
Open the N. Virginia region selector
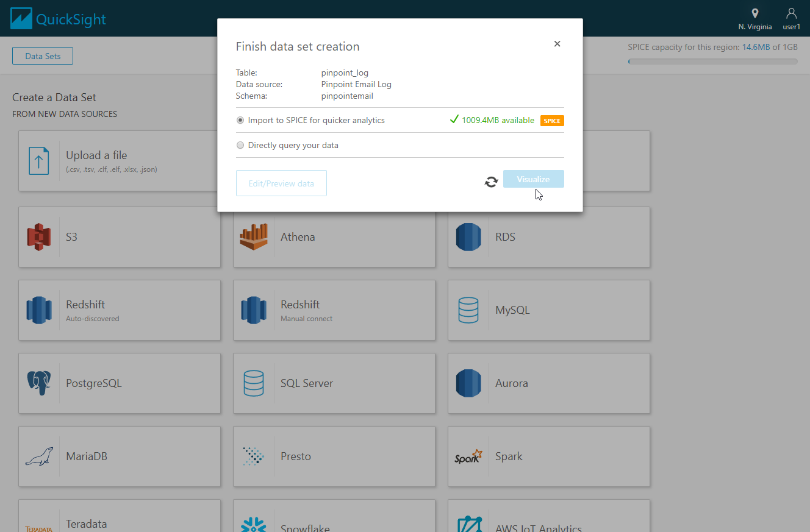point(754,19)
